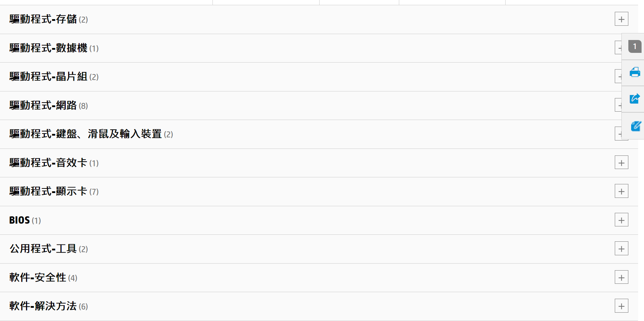Expand 驅動程式-存儲 with its plus icon

[x=621, y=19]
